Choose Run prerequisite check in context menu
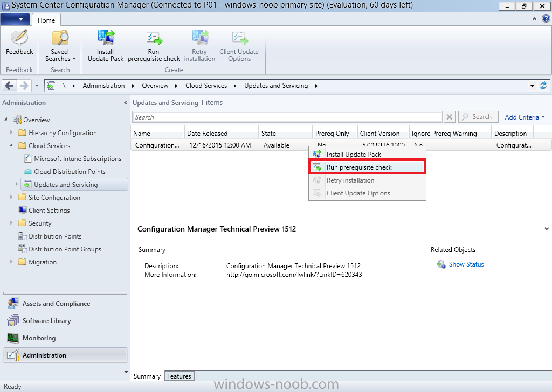 click(x=367, y=167)
